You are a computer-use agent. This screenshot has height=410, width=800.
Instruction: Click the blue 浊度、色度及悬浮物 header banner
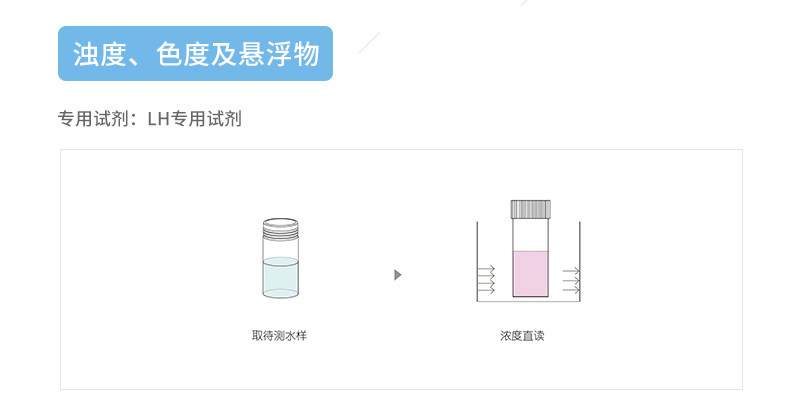point(195,53)
